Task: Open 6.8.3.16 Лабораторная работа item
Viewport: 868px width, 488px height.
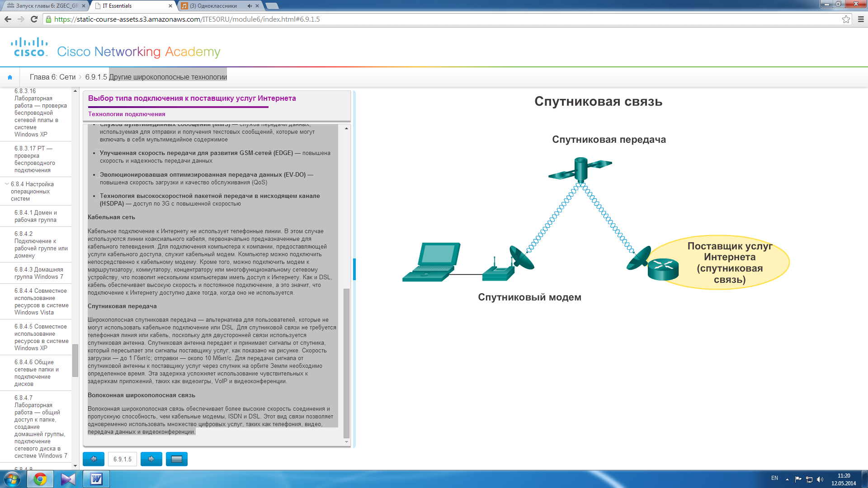Action: click(x=40, y=113)
